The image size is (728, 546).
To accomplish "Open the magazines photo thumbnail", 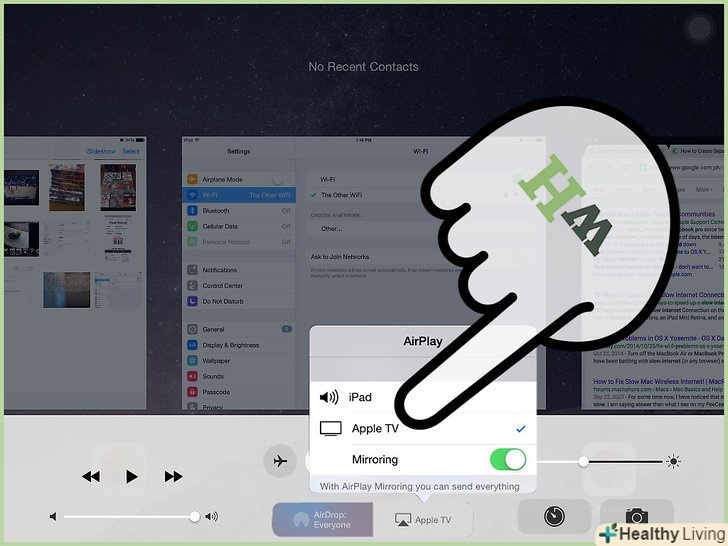I will (118, 188).
